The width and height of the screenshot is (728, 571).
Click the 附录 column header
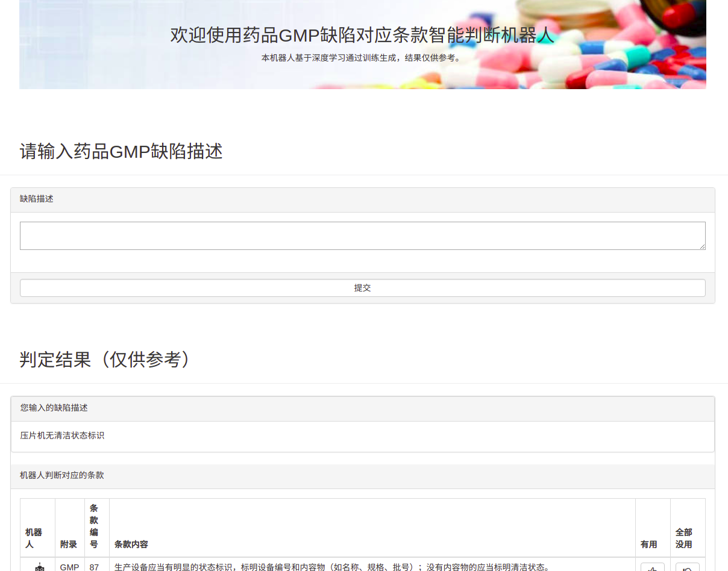tap(69, 544)
